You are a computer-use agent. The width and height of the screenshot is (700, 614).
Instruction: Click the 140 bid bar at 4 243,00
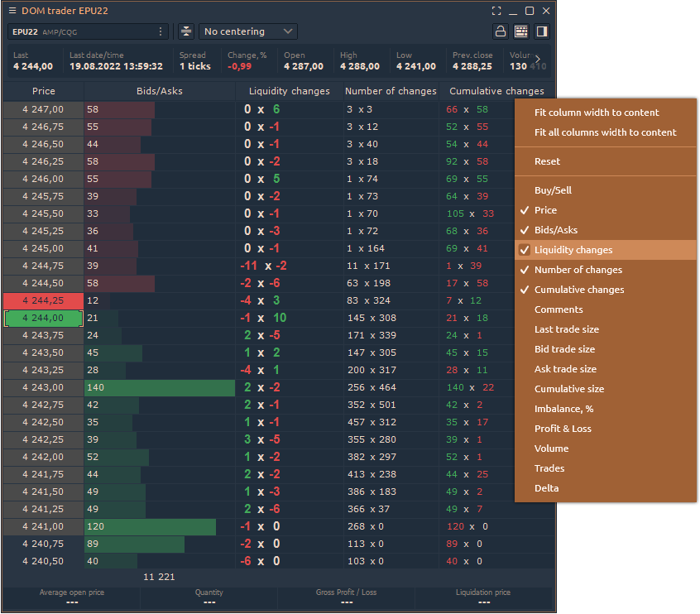160,387
